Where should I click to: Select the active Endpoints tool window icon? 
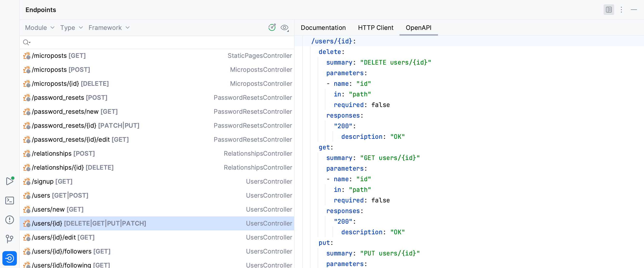coord(9,258)
